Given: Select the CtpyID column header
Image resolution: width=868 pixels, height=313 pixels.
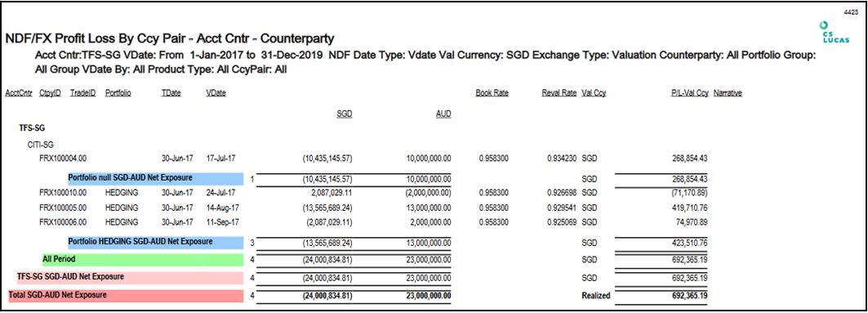Looking at the screenshot, I should [51, 93].
